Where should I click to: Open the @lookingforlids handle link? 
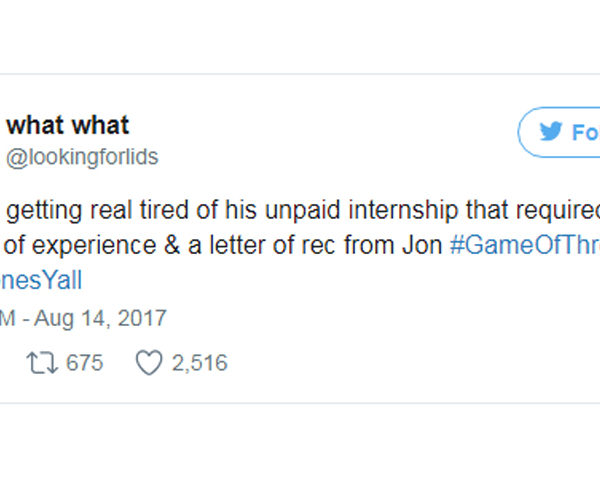82,158
